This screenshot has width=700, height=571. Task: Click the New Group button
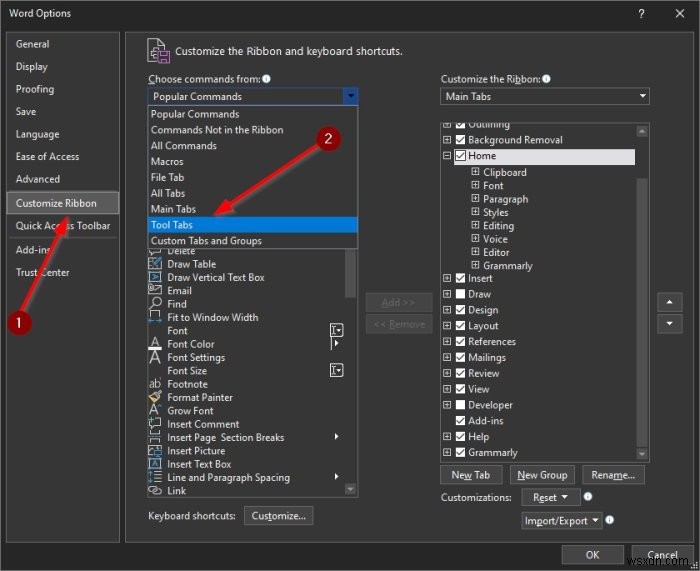point(542,475)
